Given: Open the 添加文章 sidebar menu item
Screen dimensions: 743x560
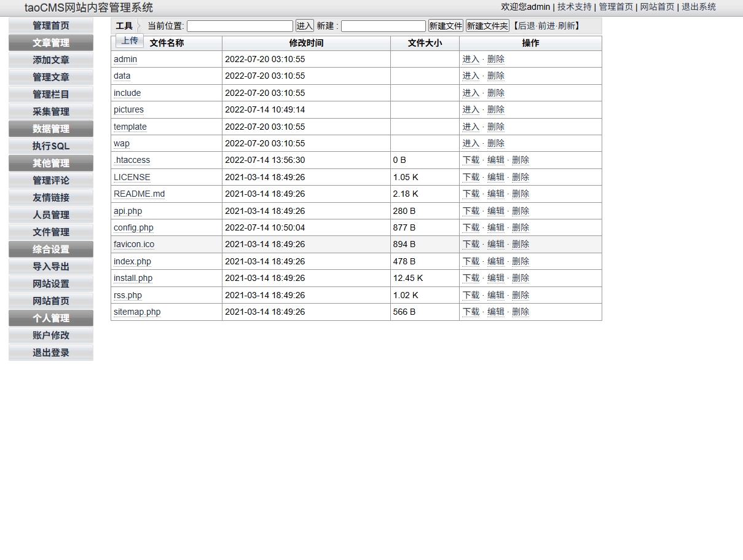Looking at the screenshot, I should pos(51,60).
